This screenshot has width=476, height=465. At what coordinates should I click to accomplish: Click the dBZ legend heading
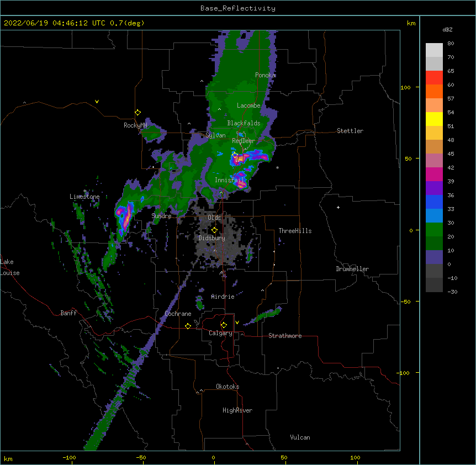tap(447, 29)
